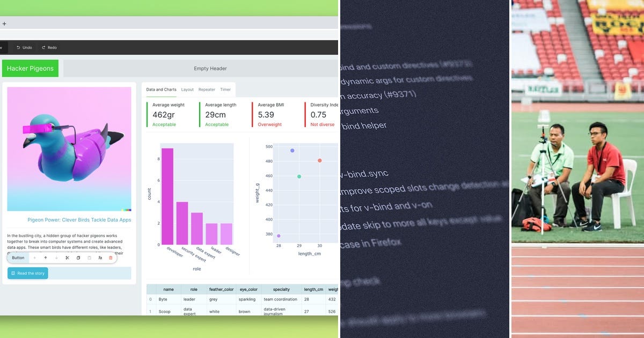Delete the Button element using the trash icon
The width and height of the screenshot is (644, 338).
point(111,258)
